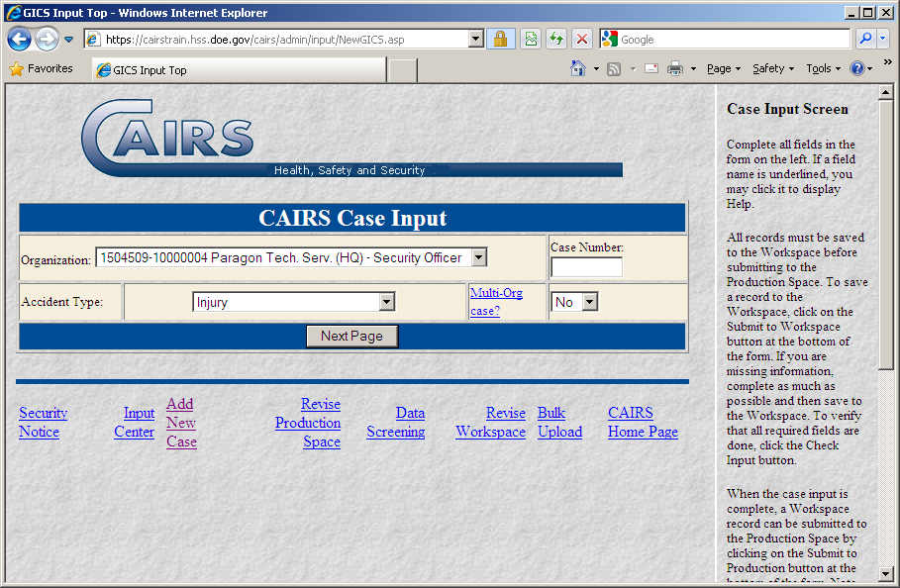Viewport: 900px width, 588px height.
Task: Click the Print icon
Action: point(675,69)
